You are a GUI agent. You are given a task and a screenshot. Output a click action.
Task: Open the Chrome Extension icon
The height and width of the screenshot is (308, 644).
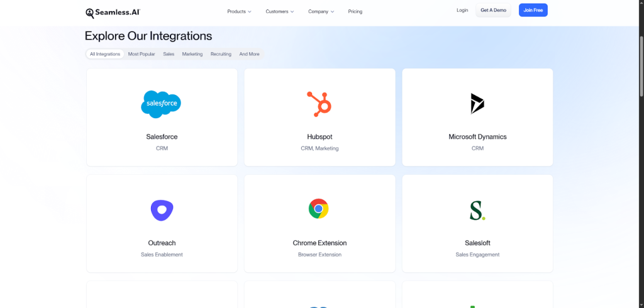click(319, 209)
